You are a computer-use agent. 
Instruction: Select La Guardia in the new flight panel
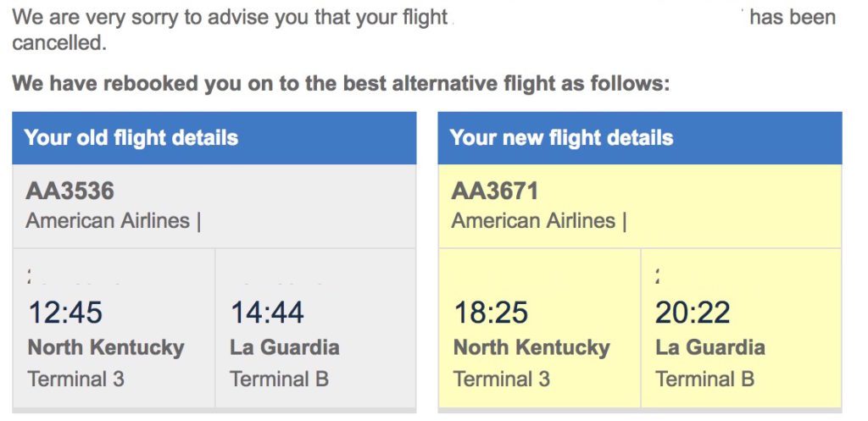[x=710, y=347]
